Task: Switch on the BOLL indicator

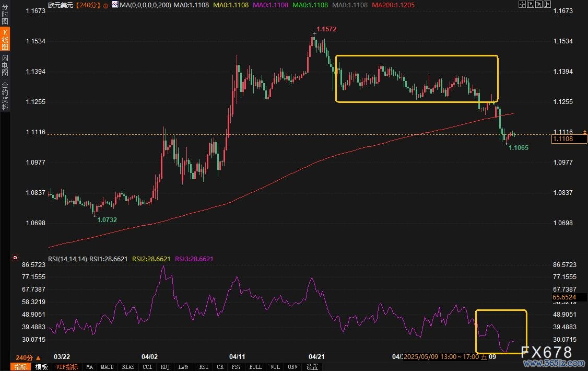Action: (255, 367)
